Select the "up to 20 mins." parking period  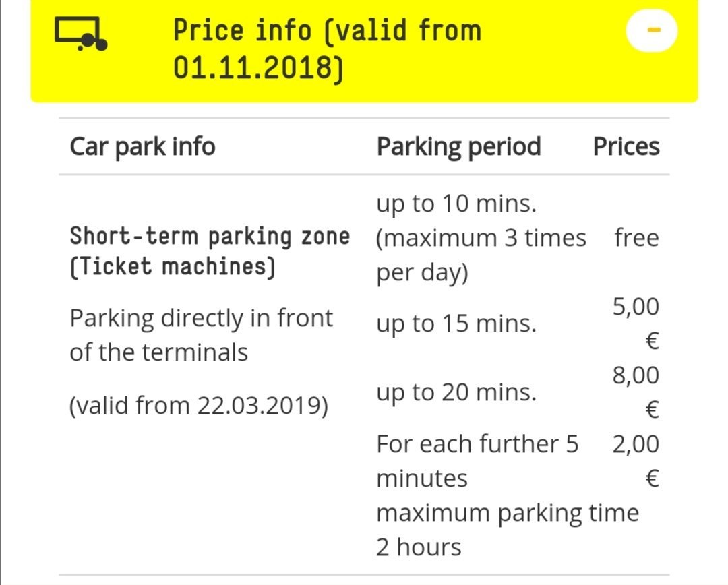[456, 392]
